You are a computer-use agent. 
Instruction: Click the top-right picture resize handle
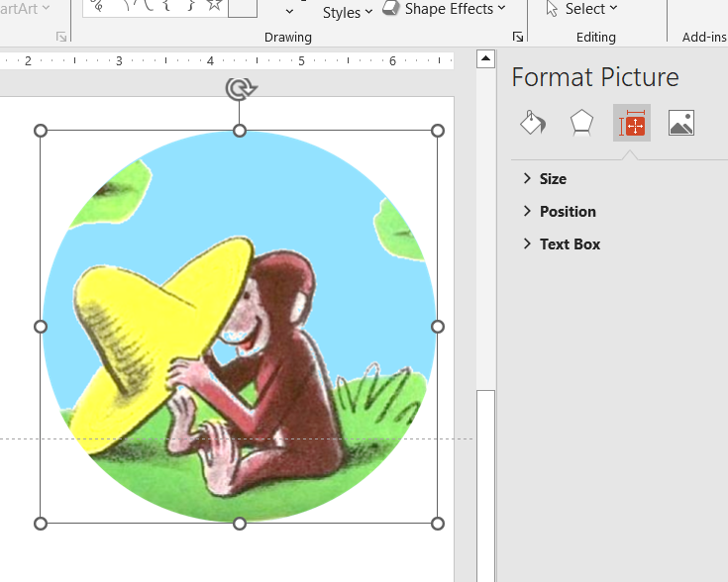(x=438, y=131)
